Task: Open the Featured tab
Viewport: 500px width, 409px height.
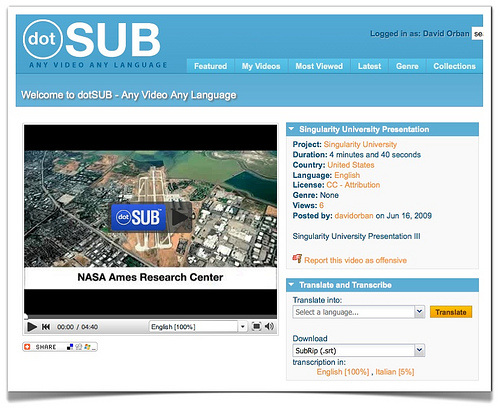Action: point(210,66)
